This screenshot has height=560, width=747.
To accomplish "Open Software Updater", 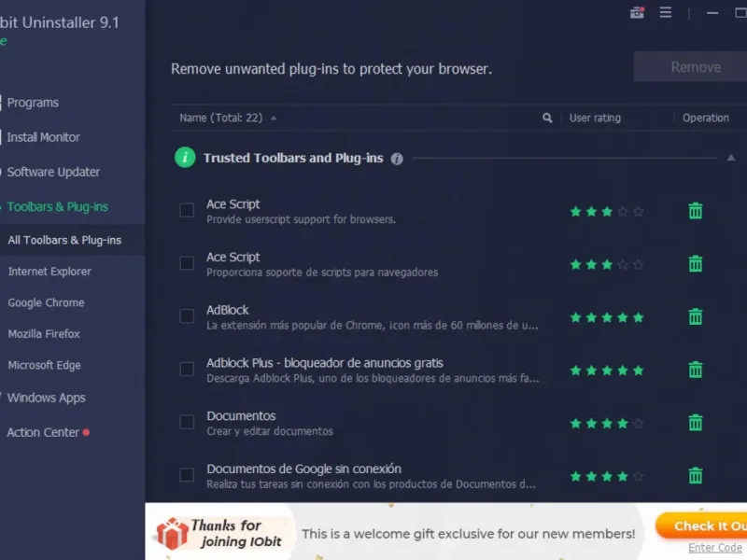I will [x=53, y=172].
